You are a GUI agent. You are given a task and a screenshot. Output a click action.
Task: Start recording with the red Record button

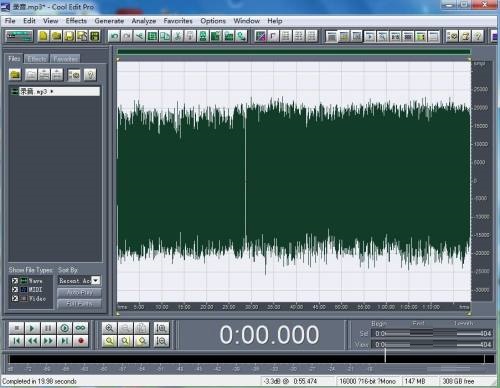coord(81,341)
